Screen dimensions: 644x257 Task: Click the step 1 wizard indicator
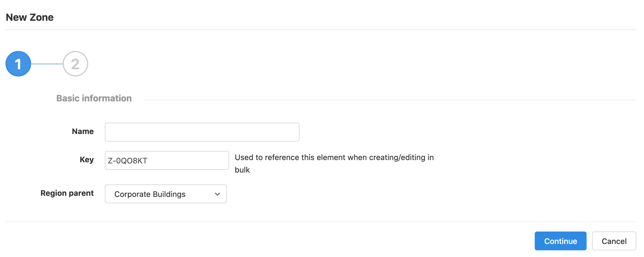(18, 64)
